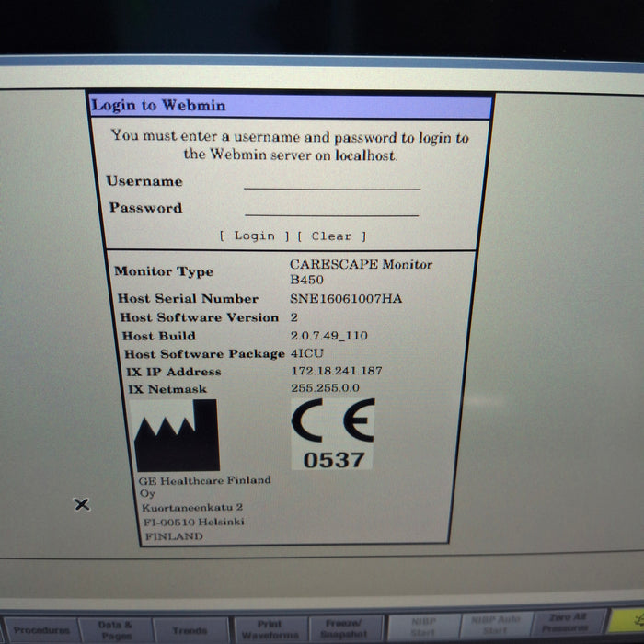The image size is (644, 644).
Task: Click the Kuortaneenkatu 2 address line
Action: tap(192, 508)
